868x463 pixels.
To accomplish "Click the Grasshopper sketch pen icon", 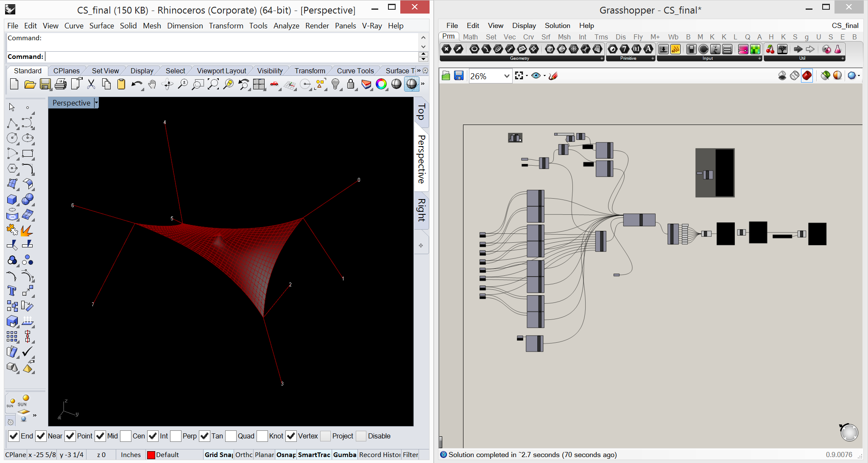I will point(553,76).
